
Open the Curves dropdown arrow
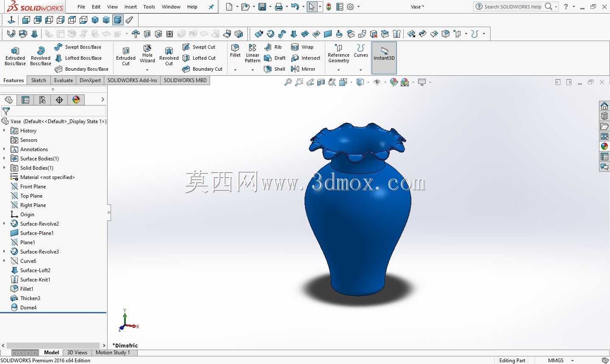point(361,70)
